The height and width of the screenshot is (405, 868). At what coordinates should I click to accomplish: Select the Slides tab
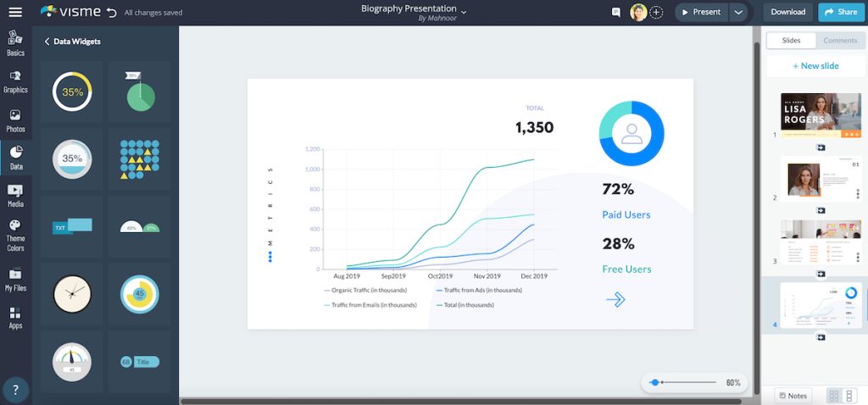791,41
